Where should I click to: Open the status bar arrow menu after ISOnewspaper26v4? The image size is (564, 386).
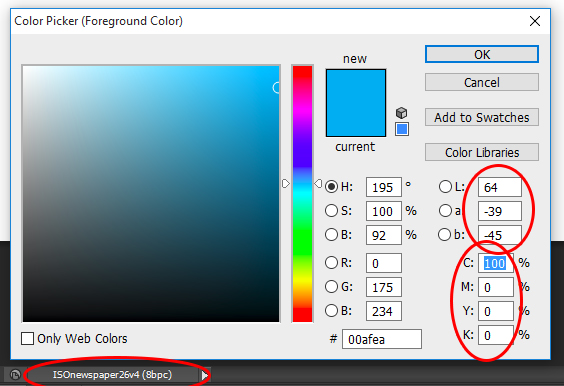tap(205, 375)
